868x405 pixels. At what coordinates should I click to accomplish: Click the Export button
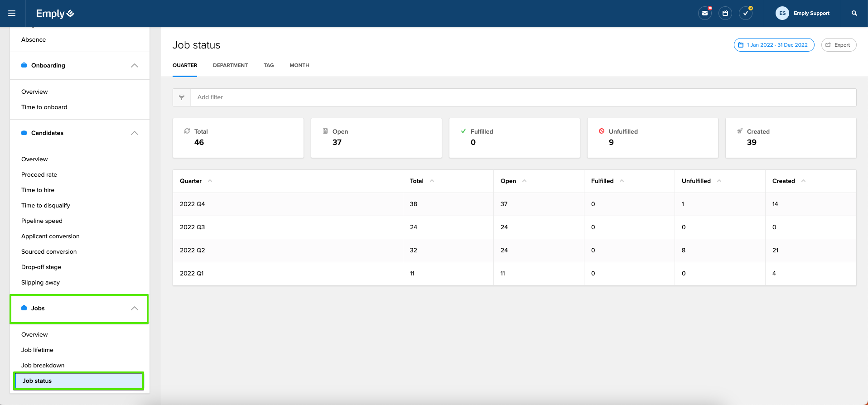839,45
